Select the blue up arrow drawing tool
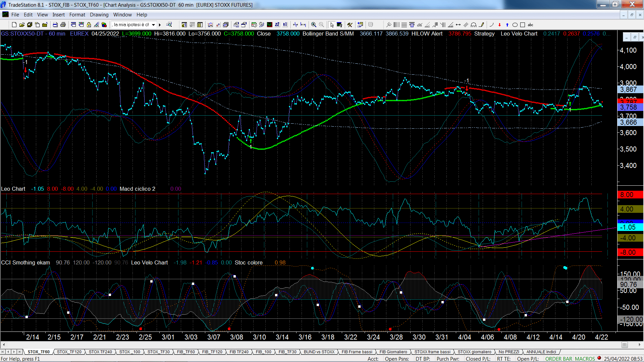 tap(507, 24)
